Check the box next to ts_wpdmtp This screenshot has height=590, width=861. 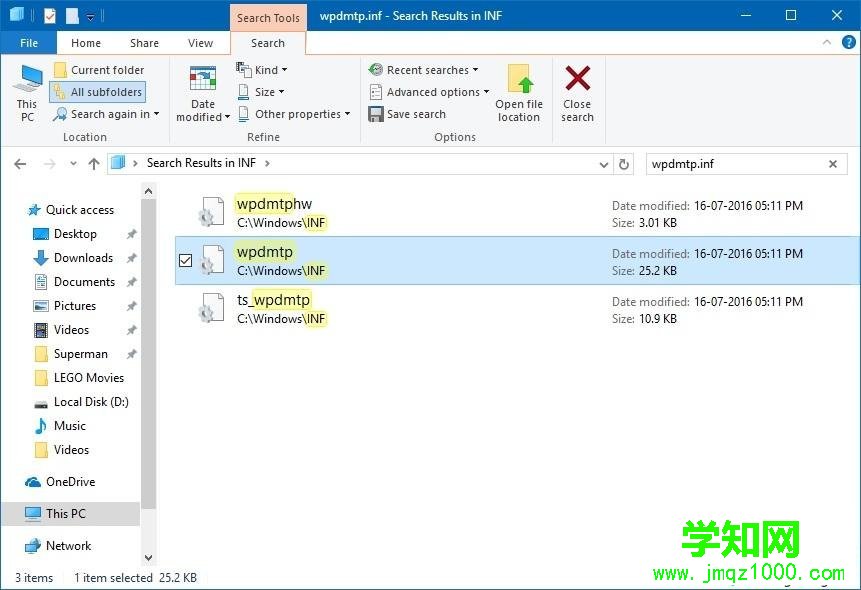[x=186, y=308]
